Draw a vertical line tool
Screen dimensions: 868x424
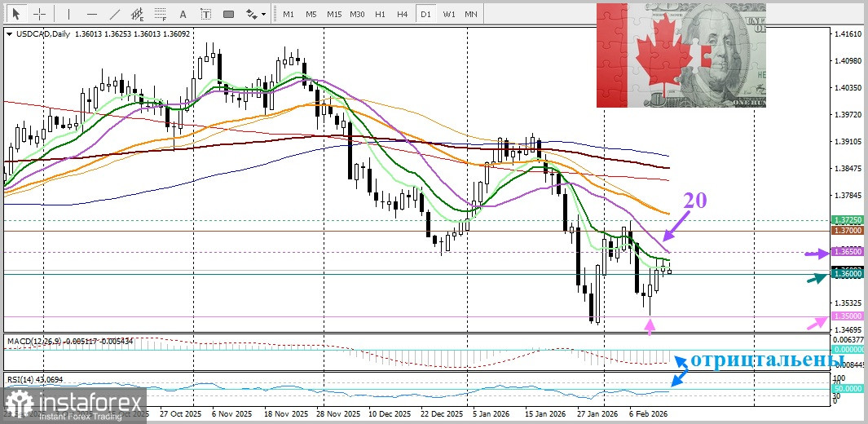coord(68,14)
